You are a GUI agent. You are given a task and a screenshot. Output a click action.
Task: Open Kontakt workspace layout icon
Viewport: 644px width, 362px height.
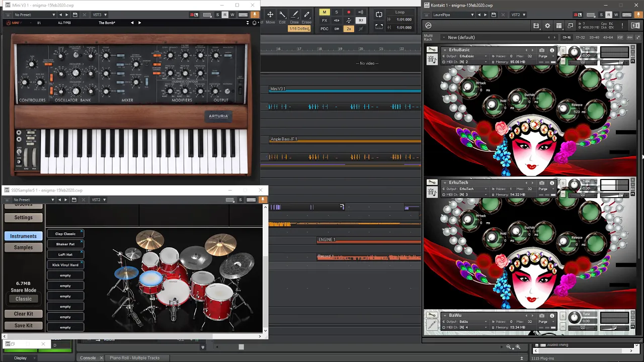(x=558, y=26)
